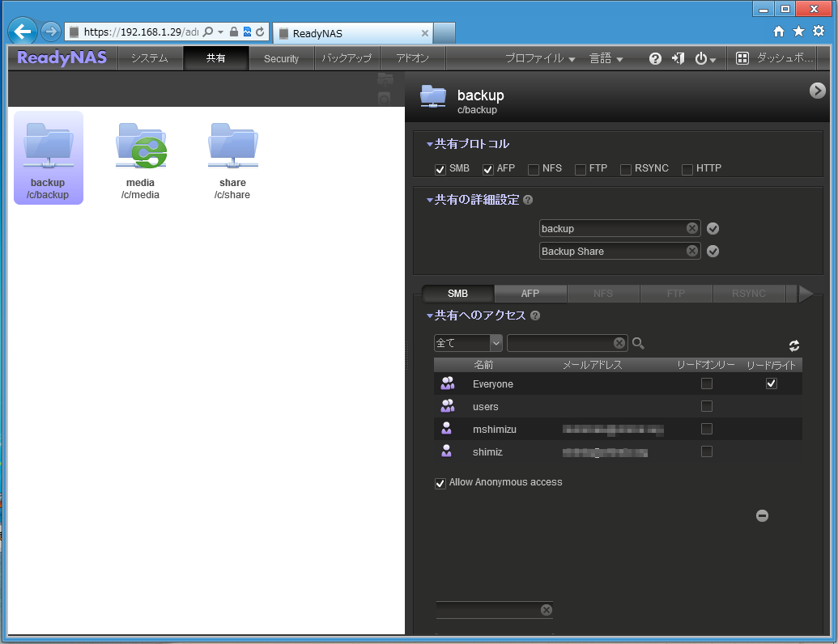838x644 pixels.
Task: Select the media share folder icon
Action: pos(140,147)
